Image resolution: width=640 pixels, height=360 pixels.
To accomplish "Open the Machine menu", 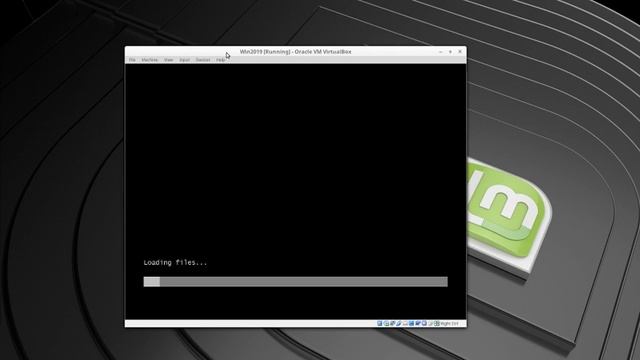I will pyautogui.click(x=149, y=60).
